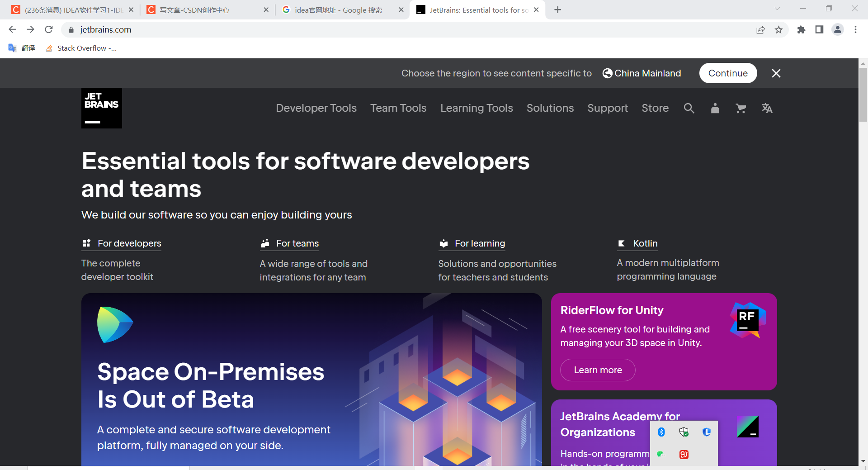Open the browser Extensions puzzle icon

801,29
